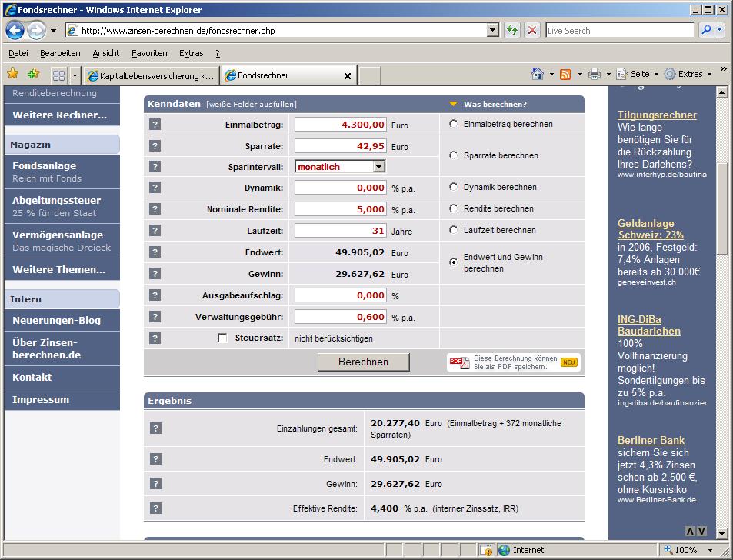Select the Laufzeit berechnen radio option

(453, 230)
